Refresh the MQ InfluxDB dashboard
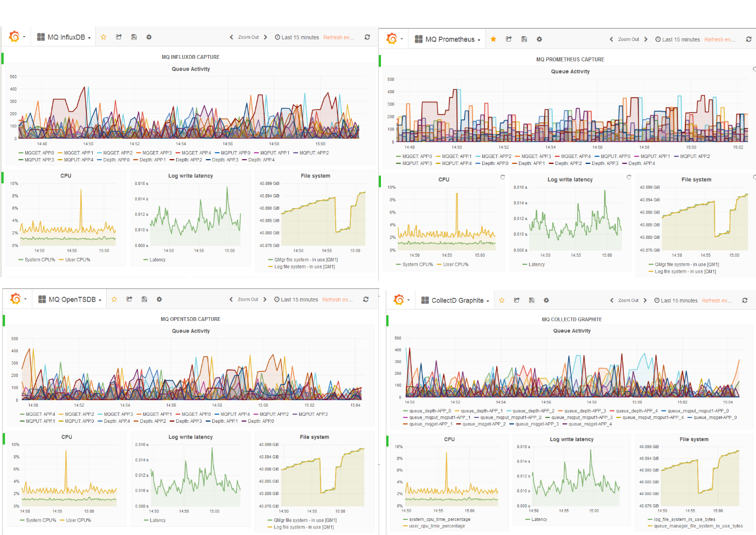 click(367, 37)
